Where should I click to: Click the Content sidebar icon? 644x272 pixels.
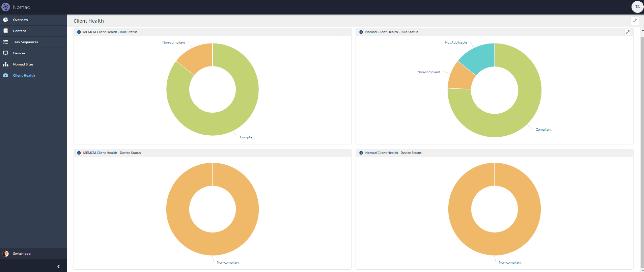tap(5, 31)
